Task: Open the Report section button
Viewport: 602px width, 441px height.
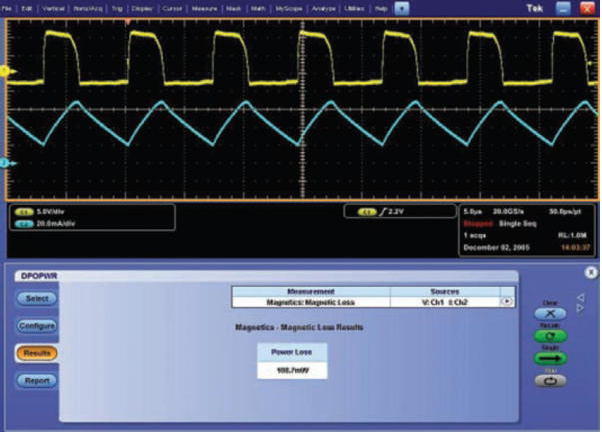Action: click(x=35, y=380)
